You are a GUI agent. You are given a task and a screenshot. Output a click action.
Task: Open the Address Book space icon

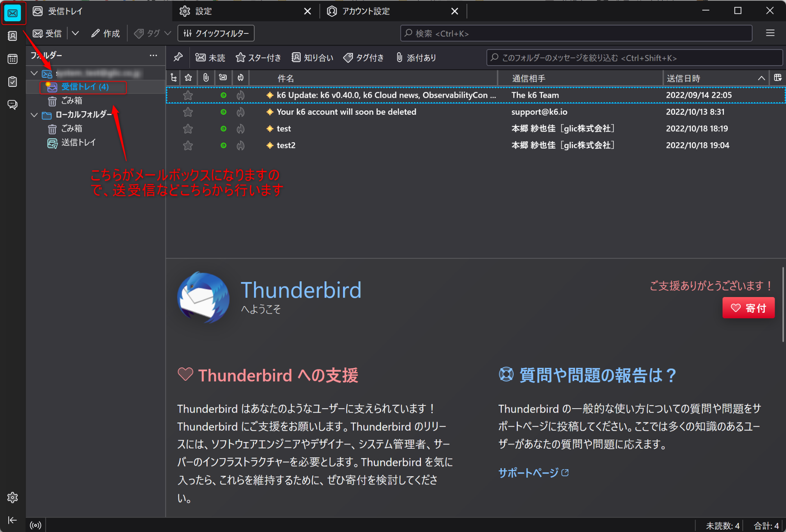coord(13,36)
